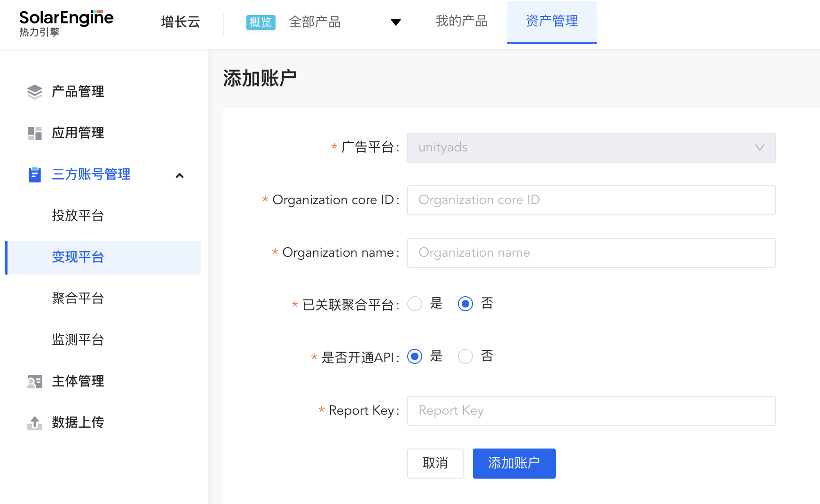The height and width of the screenshot is (504, 820).
Task: Click into the Report Key input
Action: [x=591, y=411]
